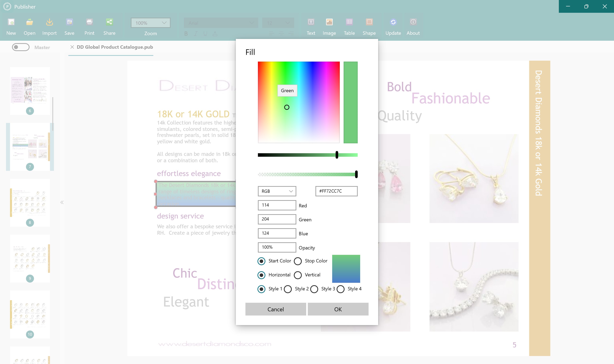Confirm fill settings with OK
The width and height of the screenshot is (614, 364).
pos(338,309)
